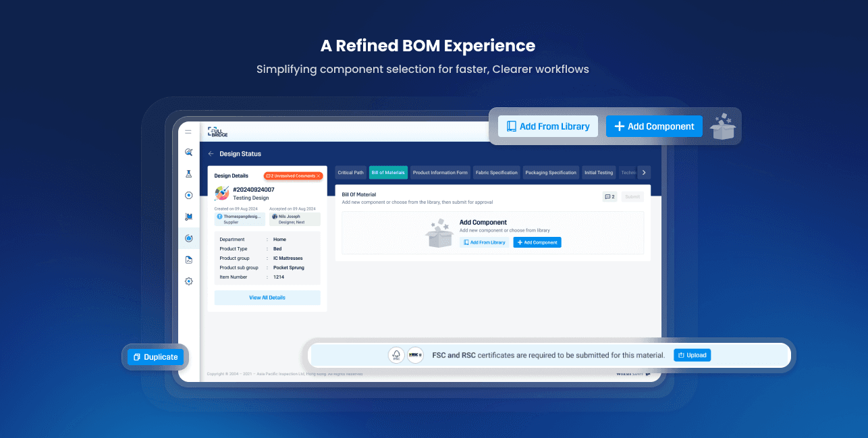Screen dimensions: 868x438
Task: Click the FSC certificate logo
Action: 396,355
